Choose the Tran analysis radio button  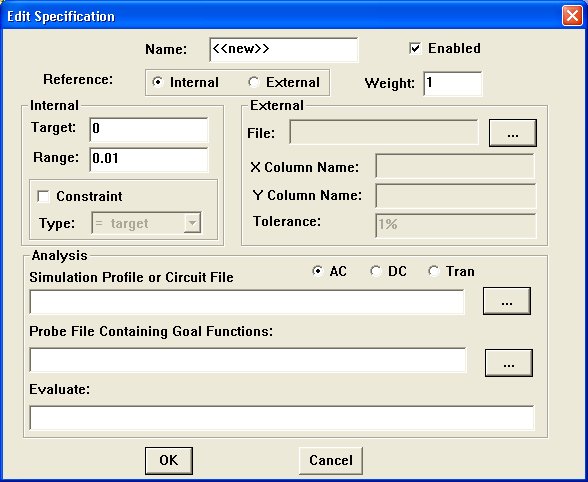[x=434, y=271]
